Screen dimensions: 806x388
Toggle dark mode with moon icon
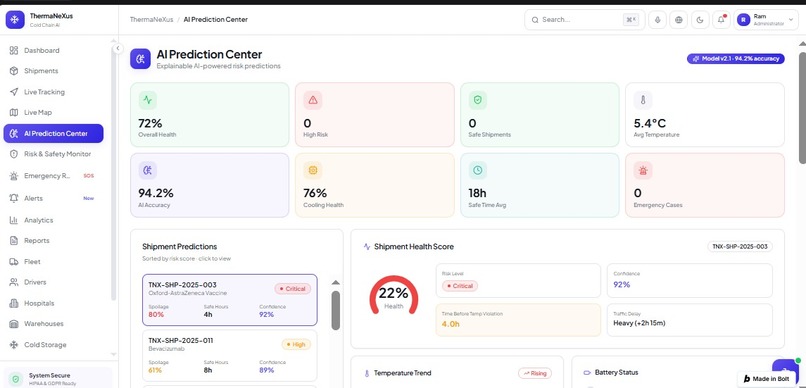click(x=700, y=20)
